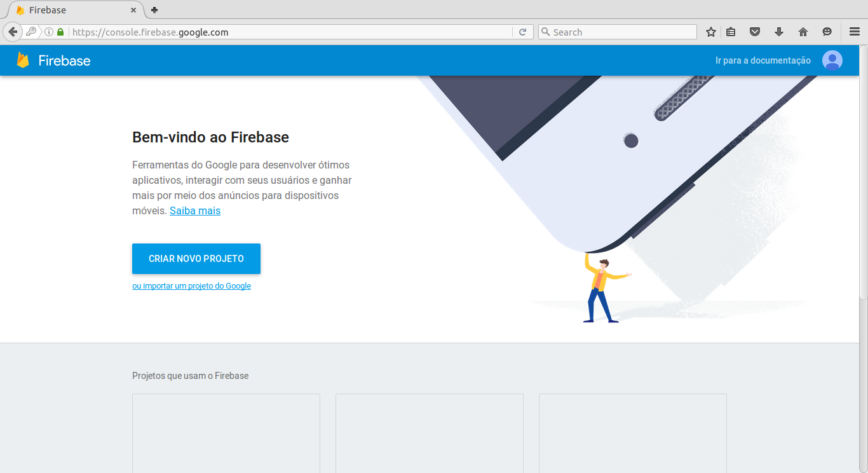The width and height of the screenshot is (868, 473).
Task: Go to the browser home icon
Action: pyautogui.click(x=803, y=32)
